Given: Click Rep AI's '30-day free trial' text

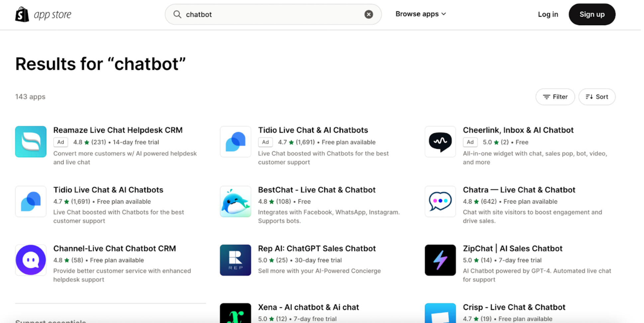Looking at the screenshot, I should (x=318, y=260).
